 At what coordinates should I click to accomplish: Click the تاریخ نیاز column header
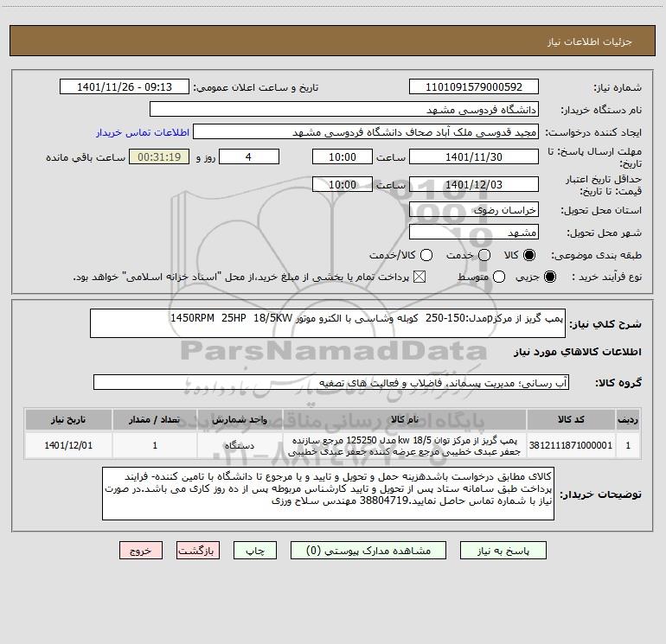point(68,419)
